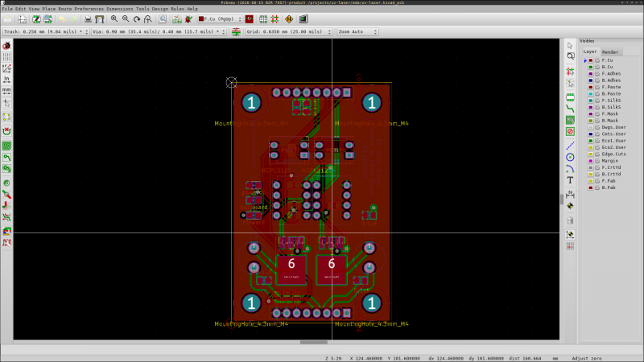The image size is (644, 362).
Task: Switch units to millimeters
Action: pyautogui.click(x=6, y=90)
